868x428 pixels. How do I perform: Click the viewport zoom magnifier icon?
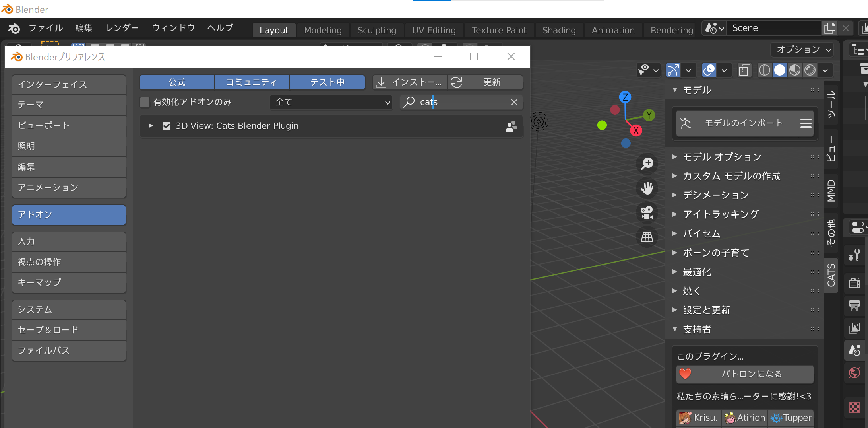pos(647,163)
